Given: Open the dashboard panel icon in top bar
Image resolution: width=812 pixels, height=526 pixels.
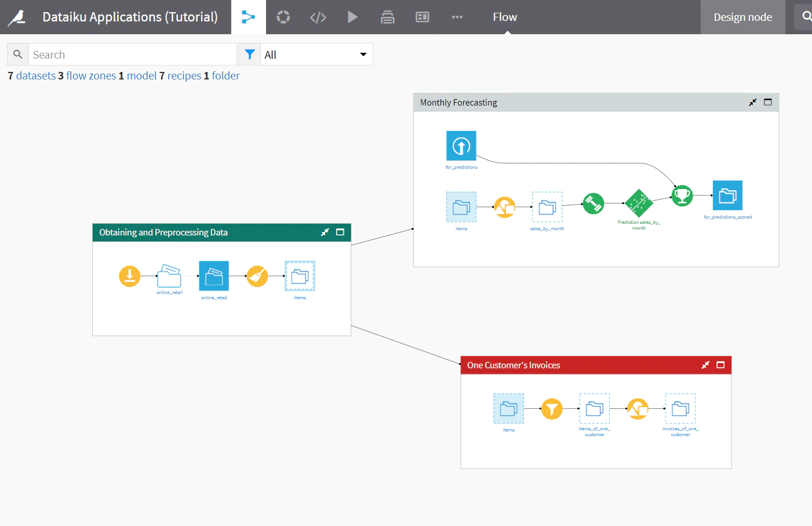Looking at the screenshot, I should coord(423,17).
